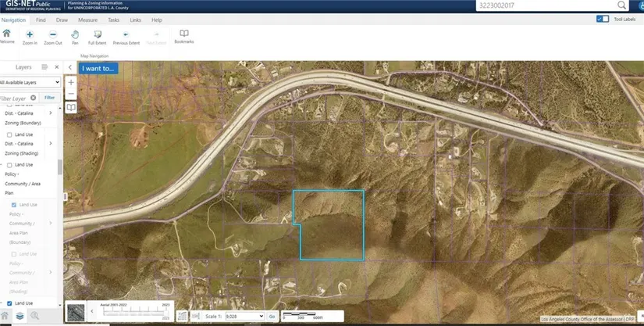Image resolution: width=644 pixels, height=326 pixels.
Task: Expand the Catalina Zoning (Shading) layer arrow
Action: click(x=51, y=144)
